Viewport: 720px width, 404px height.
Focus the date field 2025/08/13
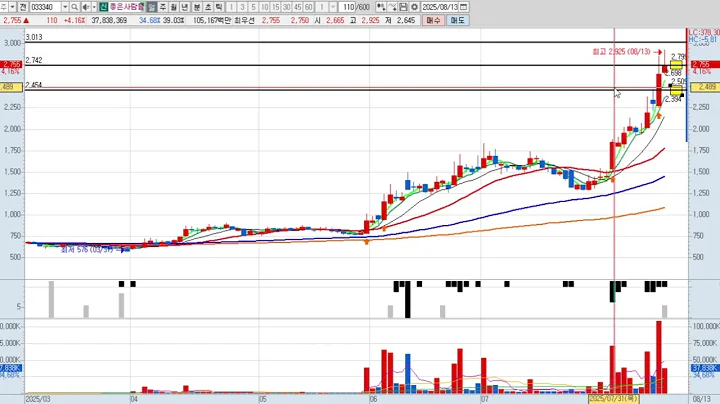[440, 7]
